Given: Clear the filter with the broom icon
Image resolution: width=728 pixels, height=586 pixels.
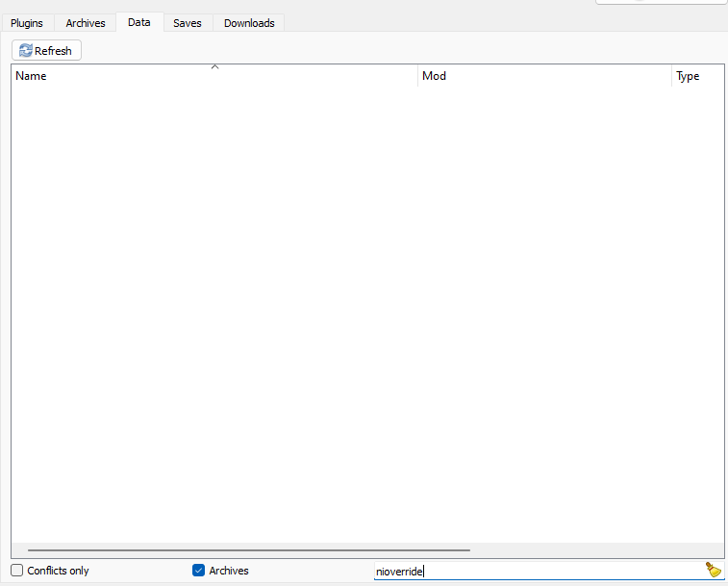Looking at the screenshot, I should click(714, 570).
